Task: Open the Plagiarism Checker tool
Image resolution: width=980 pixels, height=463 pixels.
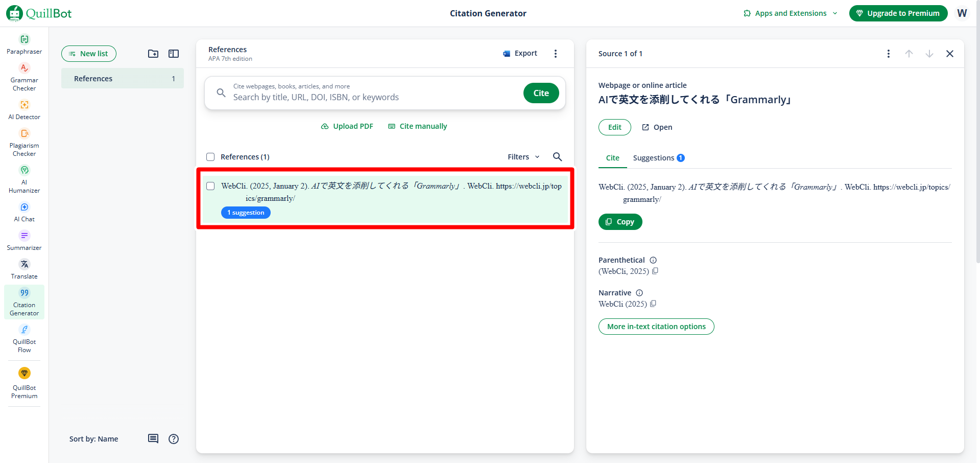Action: point(24,143)
